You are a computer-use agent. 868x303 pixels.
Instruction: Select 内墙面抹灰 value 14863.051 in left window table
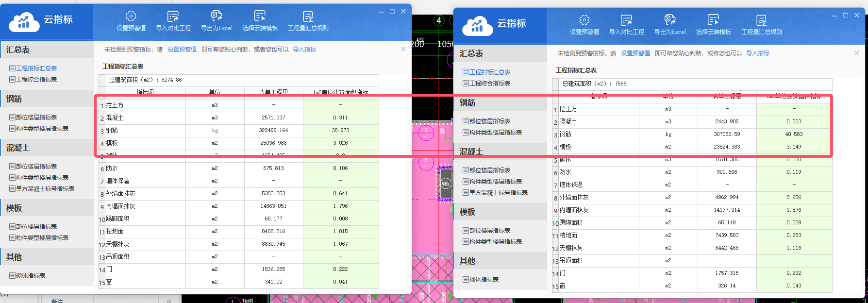click(274, 206)
